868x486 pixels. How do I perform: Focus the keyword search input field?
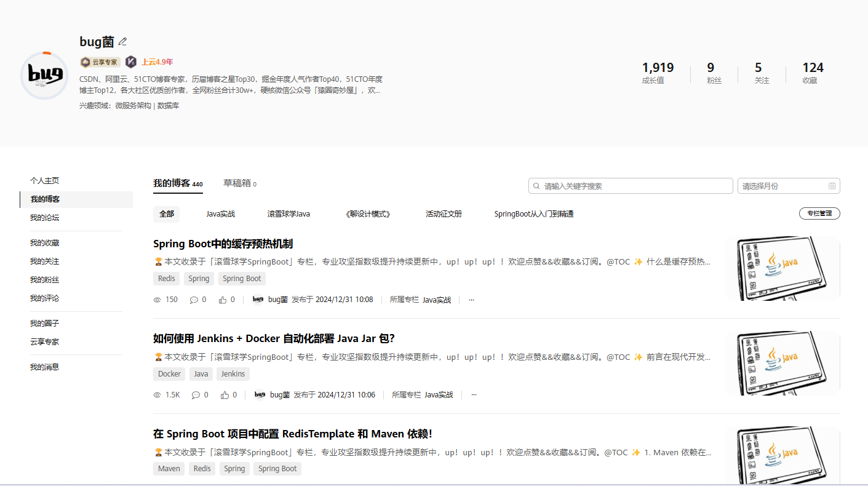point(631,186)
